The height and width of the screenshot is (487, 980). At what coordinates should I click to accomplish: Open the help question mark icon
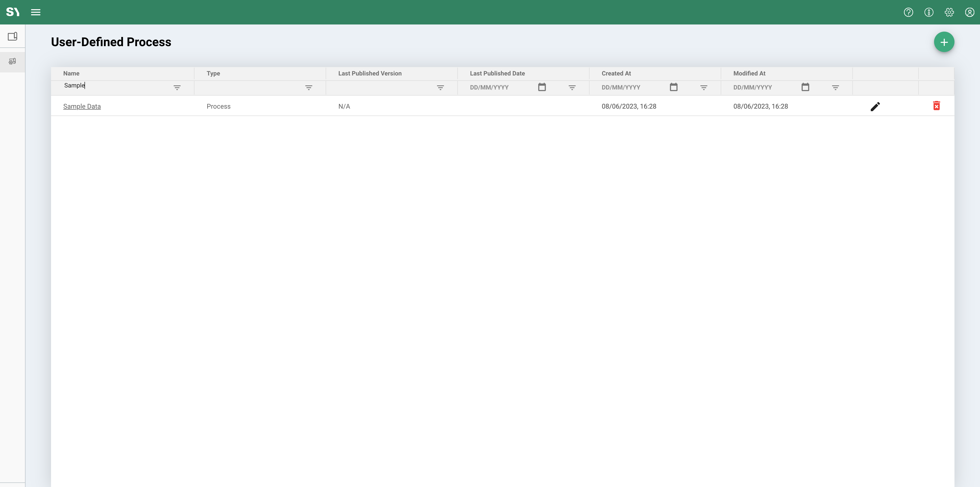click(x=909, y=12)
